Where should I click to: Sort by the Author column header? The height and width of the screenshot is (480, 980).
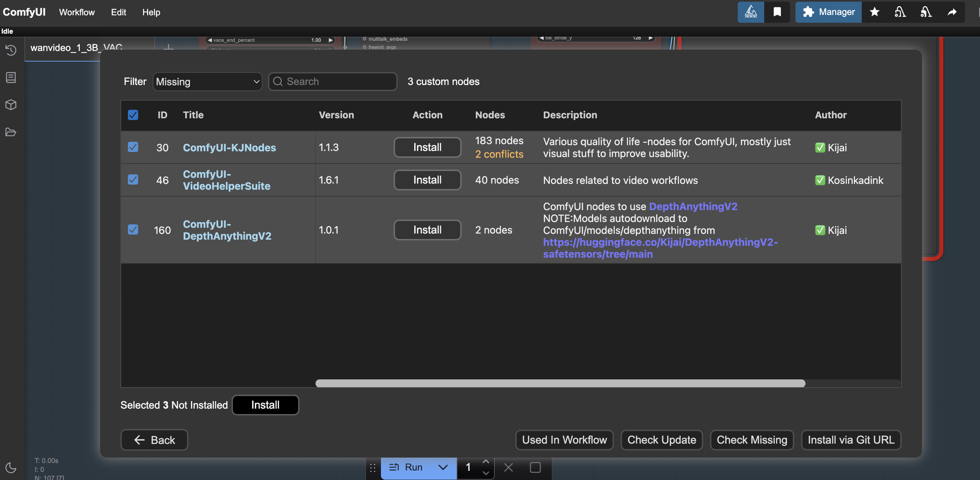[x=831, y=115]
